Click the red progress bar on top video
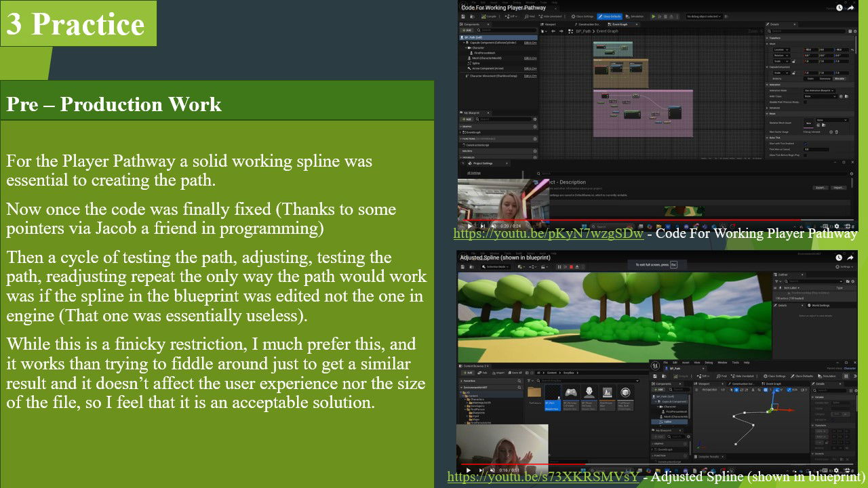This screenshot has width=868, height=488. [610, 220]
